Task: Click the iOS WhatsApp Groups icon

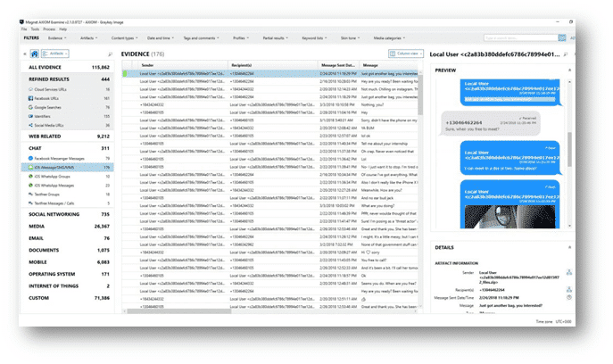Action: (x=30, y=177)
